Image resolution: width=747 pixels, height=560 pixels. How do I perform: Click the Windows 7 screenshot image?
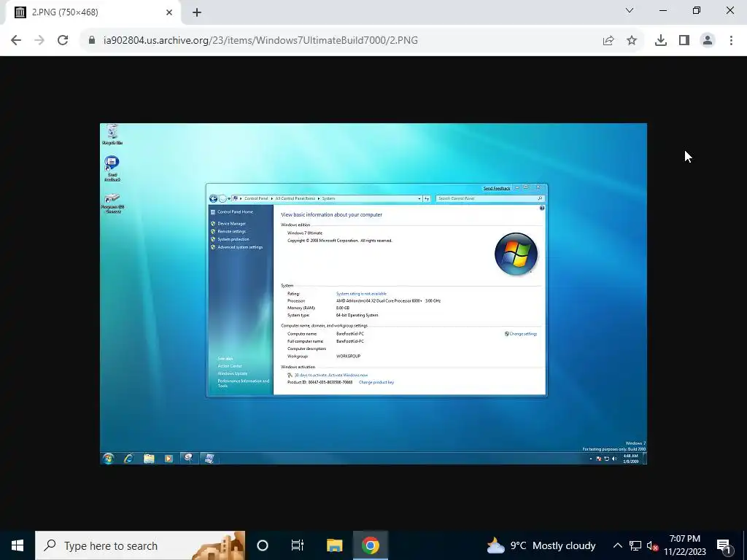coord(373,294)
